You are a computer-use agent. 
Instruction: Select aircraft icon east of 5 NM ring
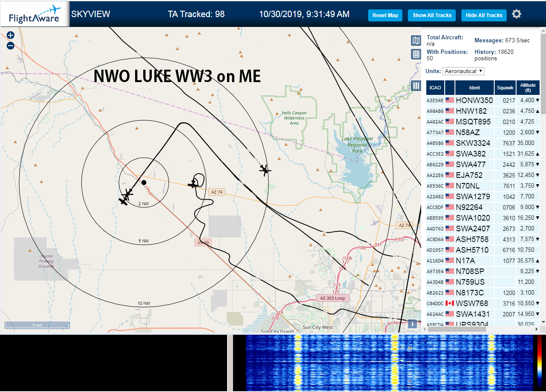265,170
